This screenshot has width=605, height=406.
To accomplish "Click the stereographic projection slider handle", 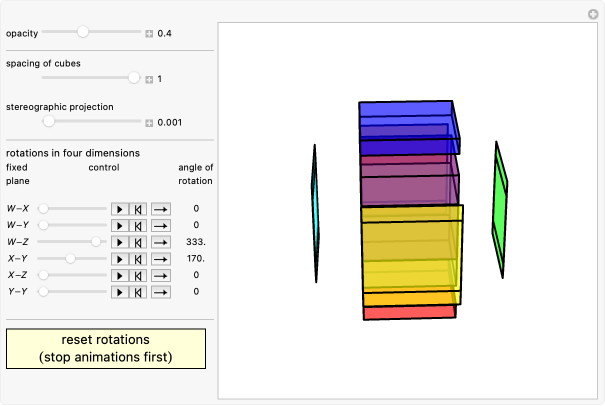I will pyautogui.click(x=47, y=122).
